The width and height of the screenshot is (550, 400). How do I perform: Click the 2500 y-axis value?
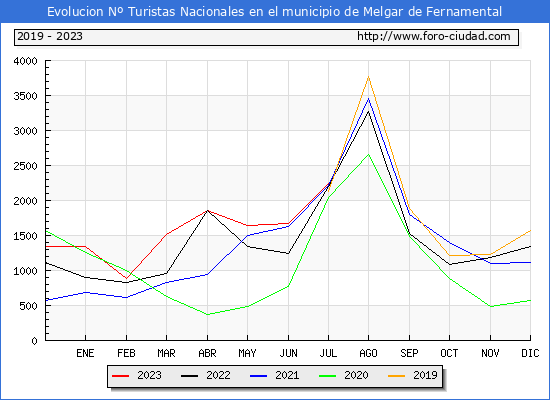(25, 166)
